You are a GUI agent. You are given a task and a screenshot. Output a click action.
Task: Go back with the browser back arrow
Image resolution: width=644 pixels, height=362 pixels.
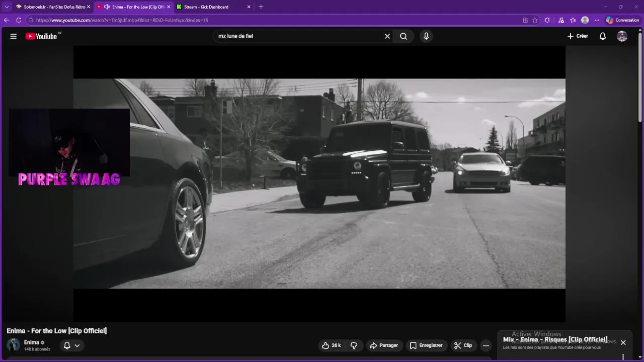point(7,20)
